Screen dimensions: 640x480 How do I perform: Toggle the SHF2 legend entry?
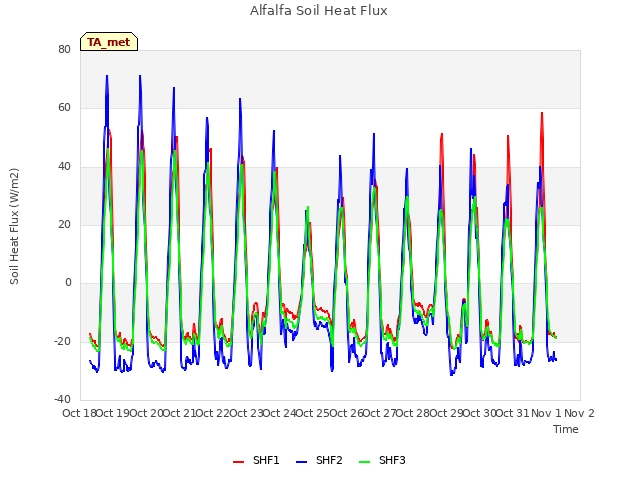click(x=319, y=460)
